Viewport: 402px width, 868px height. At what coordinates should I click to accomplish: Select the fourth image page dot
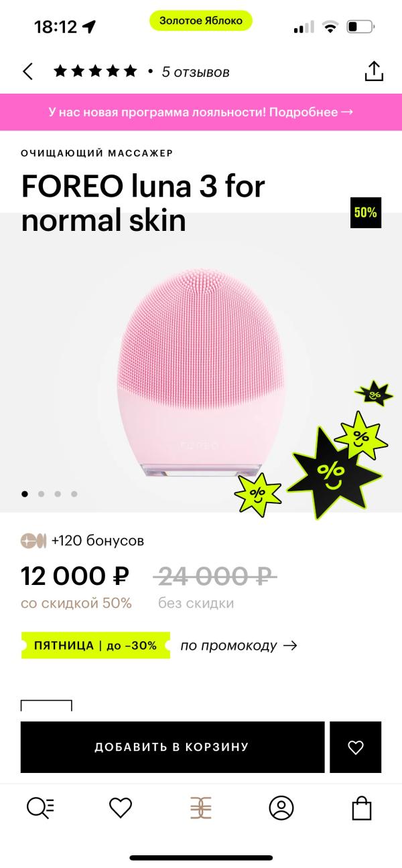point(74,494)
